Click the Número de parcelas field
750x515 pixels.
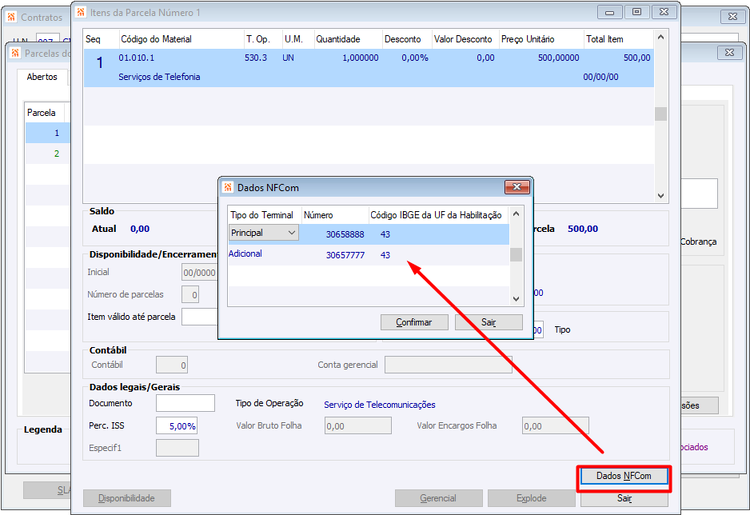pos(190,295)
